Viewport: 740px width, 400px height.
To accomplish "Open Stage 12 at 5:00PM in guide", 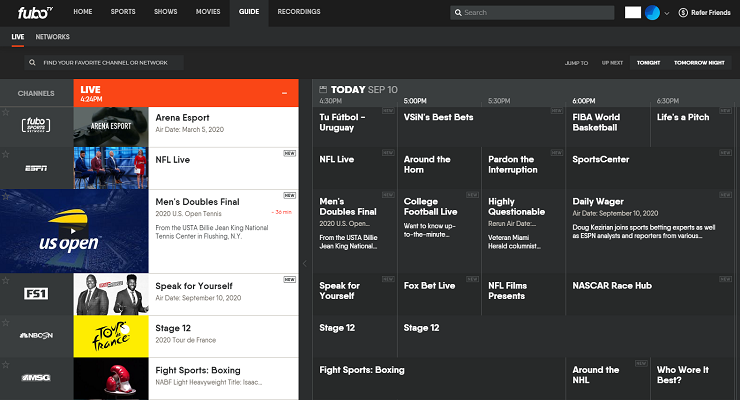I will point(565,336).
